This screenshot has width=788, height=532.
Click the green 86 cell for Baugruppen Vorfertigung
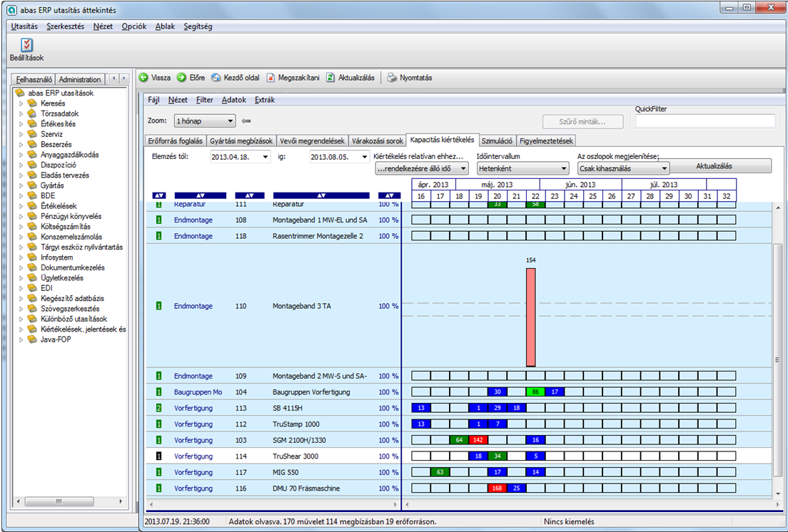[x=535, y=392]
